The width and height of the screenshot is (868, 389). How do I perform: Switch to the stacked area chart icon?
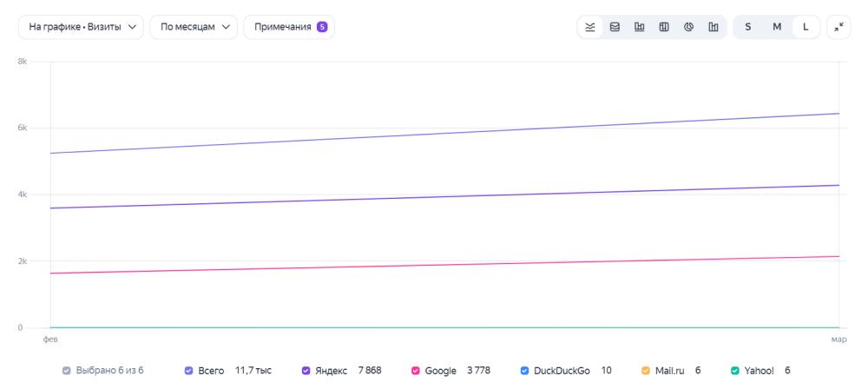615,27
